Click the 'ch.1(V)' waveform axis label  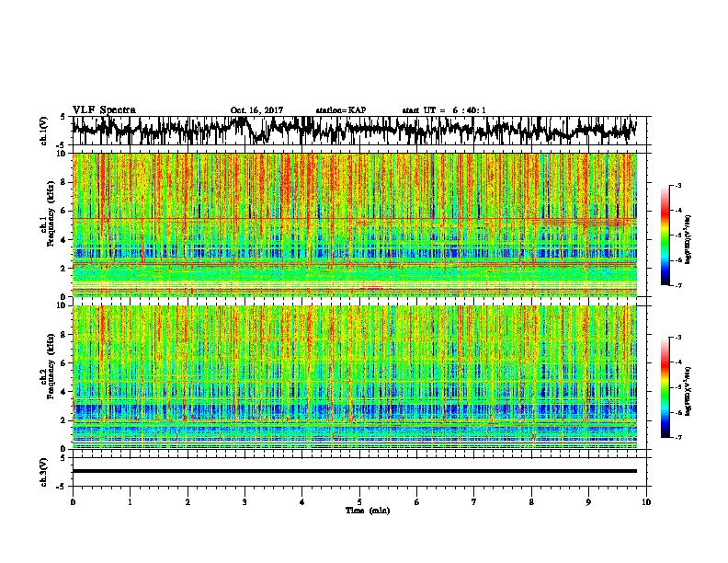tap(44, 131)
